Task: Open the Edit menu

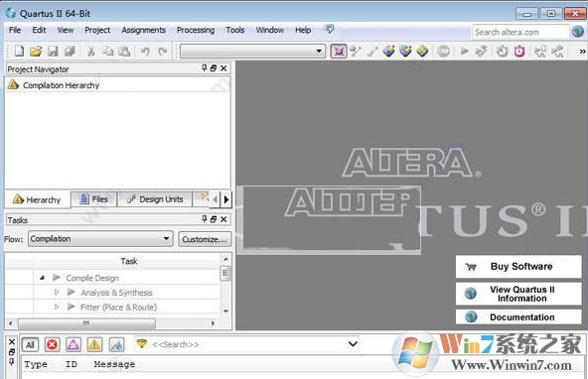Action: coord(39,30)
